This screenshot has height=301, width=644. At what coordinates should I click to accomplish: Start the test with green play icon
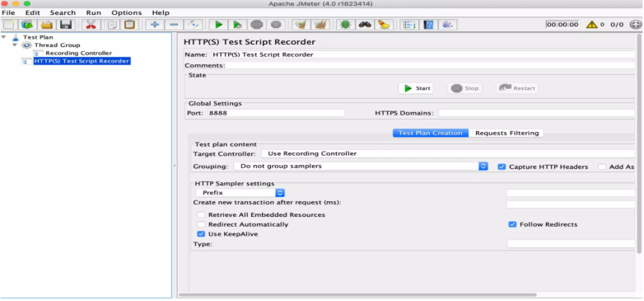[x=218, y=25]
